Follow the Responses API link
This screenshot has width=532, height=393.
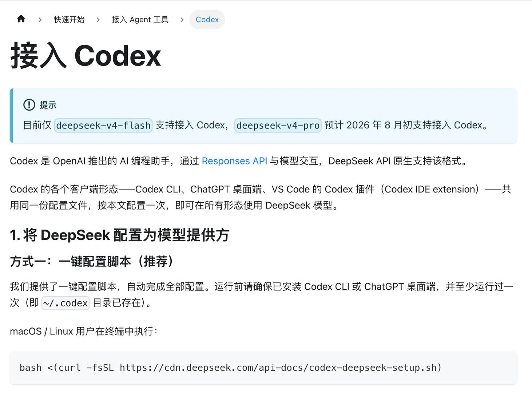click(234, 161)
